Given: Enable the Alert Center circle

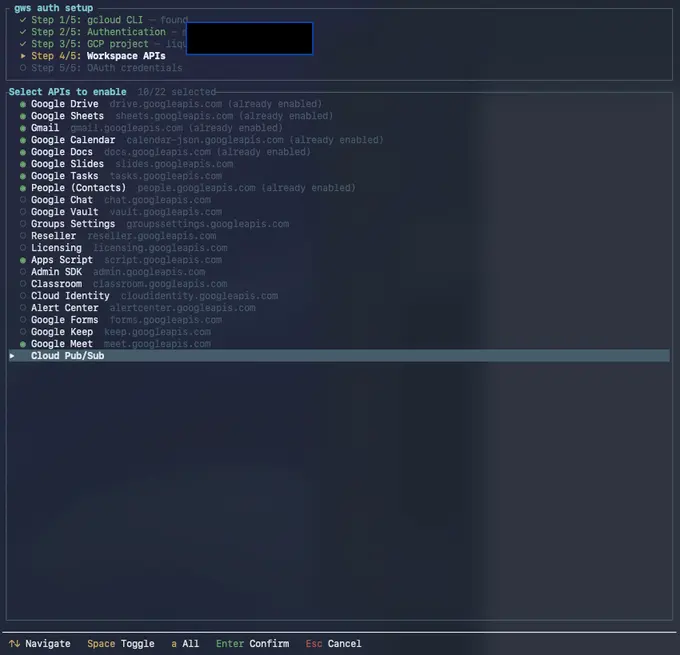Looking at the screenshot, I should (23, 308).
